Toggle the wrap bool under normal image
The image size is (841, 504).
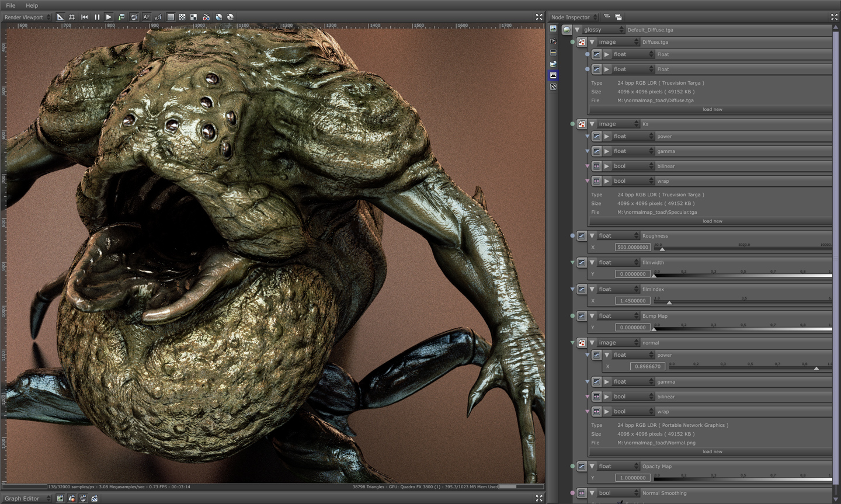pyautogui.click(x=596, y=412)
